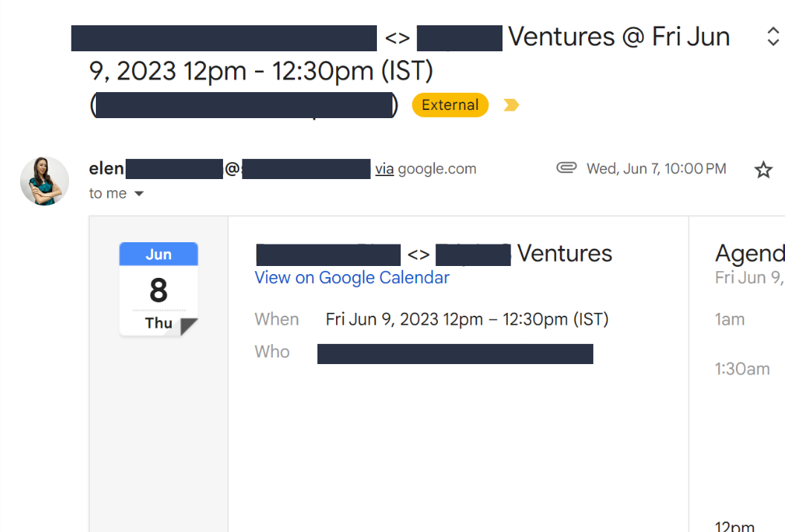785x532 pixels.
Task: Click the yellow External label
Action: pyautogui.click(x=450, y=106)
